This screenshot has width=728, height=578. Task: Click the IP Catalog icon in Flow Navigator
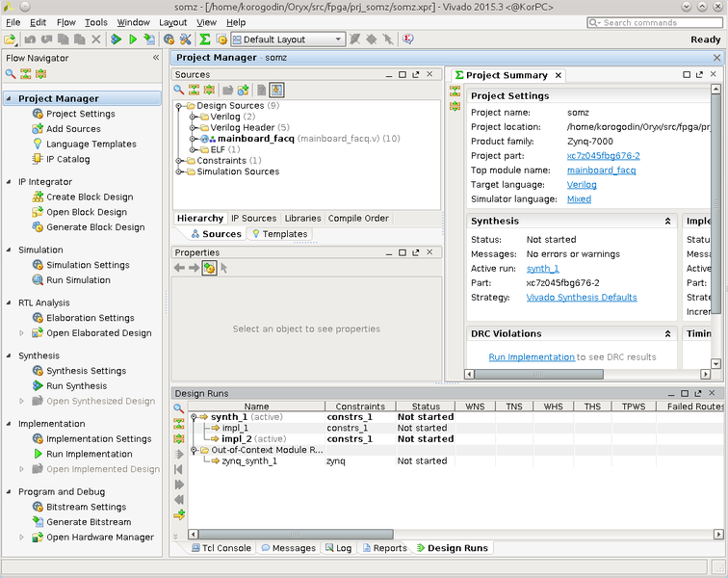click(38, 159)
